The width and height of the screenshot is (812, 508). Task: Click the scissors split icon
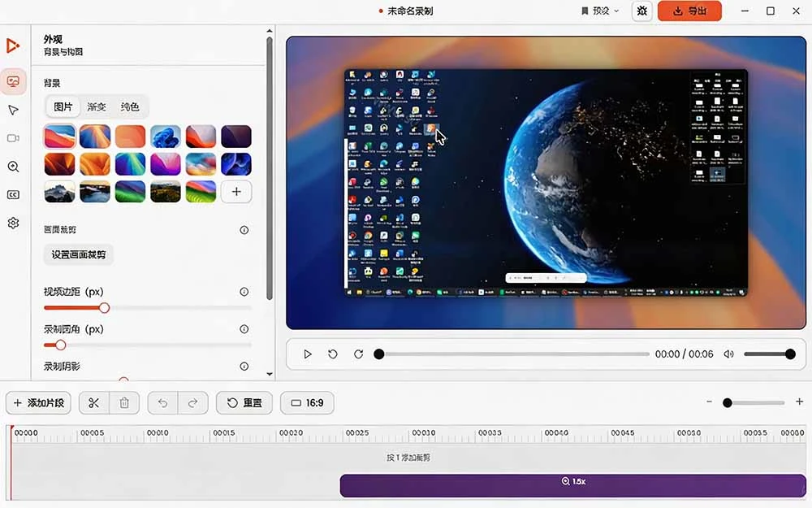[x=93, y=403]
